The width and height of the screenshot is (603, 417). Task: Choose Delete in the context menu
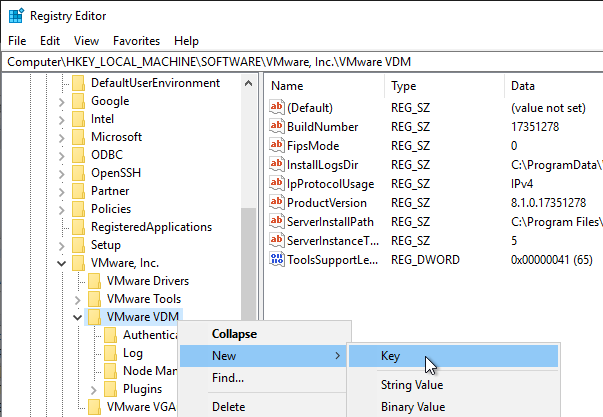(265, 407)
